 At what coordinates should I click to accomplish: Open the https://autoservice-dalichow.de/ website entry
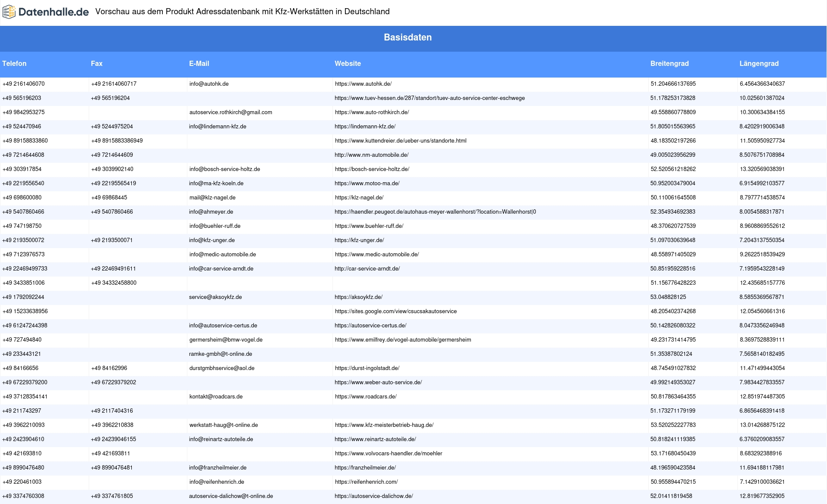coord(373,496)
